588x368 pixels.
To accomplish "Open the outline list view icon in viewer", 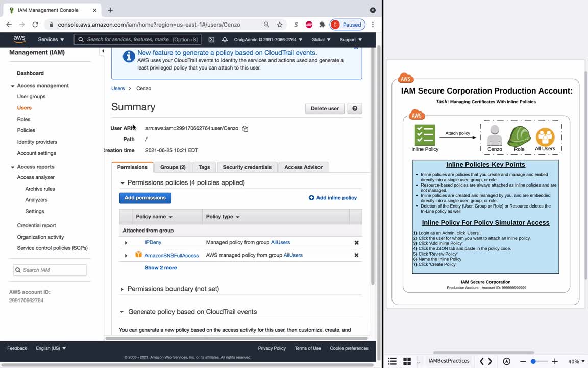I will pos(392,361).
